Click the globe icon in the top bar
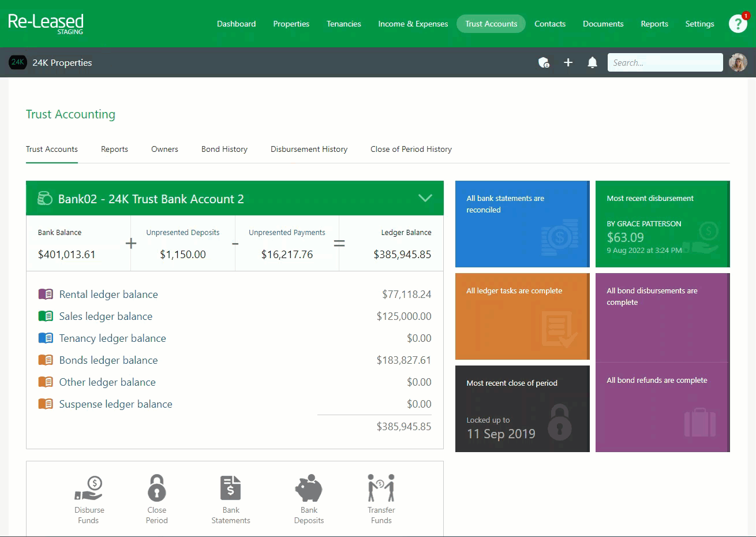Image resolution: width=756 pixels, height=537 pixels. tap(544, 62)
